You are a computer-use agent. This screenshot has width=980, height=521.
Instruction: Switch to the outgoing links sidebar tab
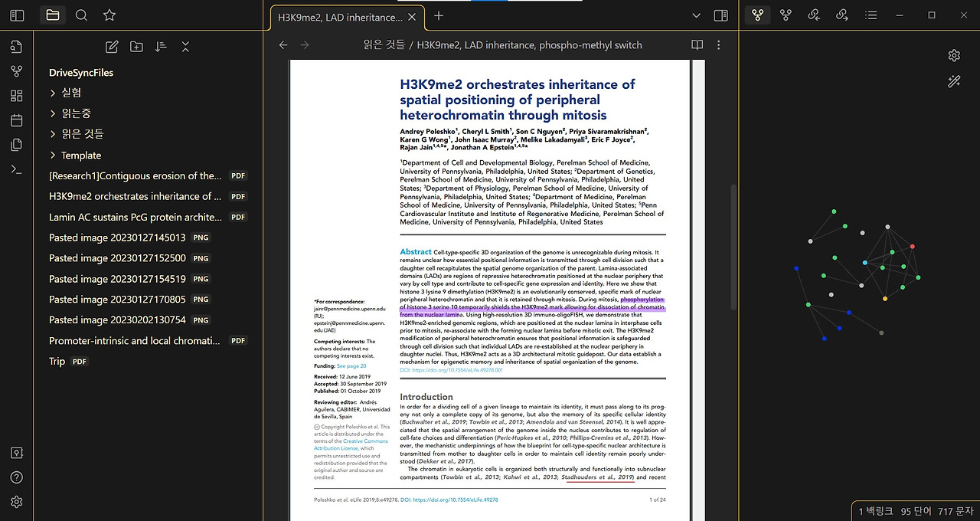842,15
